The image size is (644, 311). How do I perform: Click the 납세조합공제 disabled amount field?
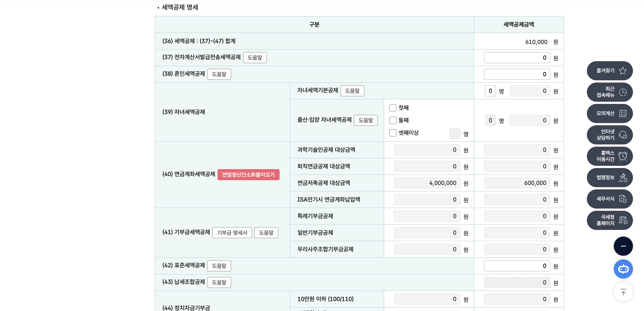pyautogui.click(x=517, y=282)
